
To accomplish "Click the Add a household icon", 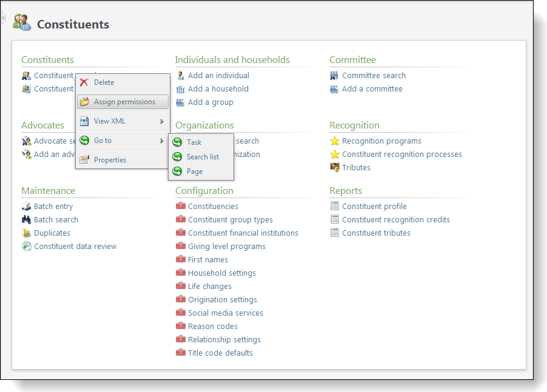I will (180, 89).
